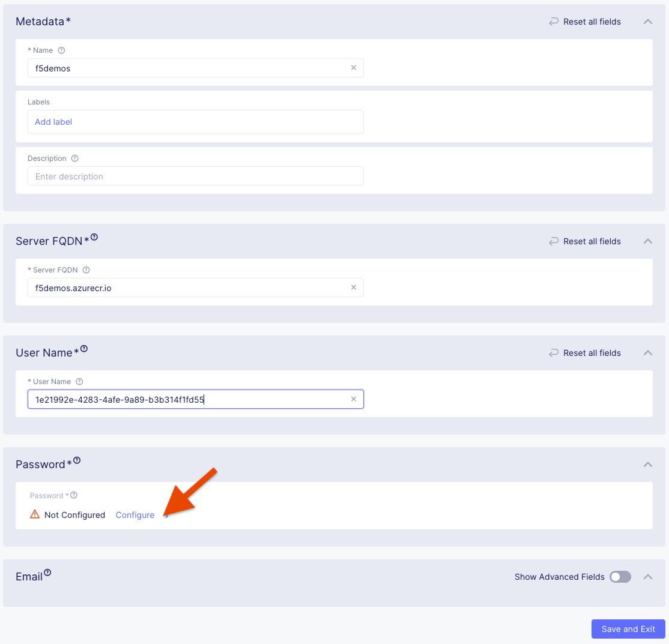
Task: Clear the Name field with X icon
Action: pos(354,68)
